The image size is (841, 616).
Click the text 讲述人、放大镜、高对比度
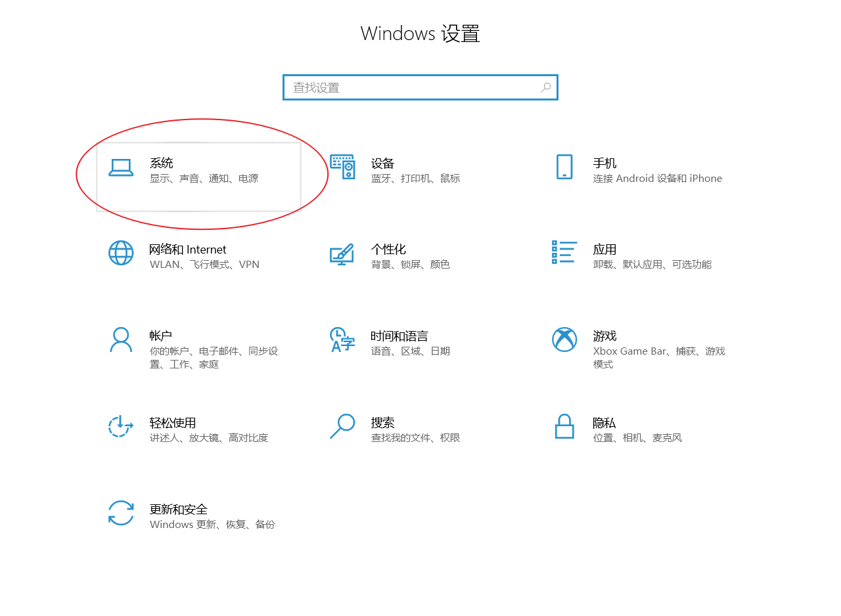[x=209, y=438]
